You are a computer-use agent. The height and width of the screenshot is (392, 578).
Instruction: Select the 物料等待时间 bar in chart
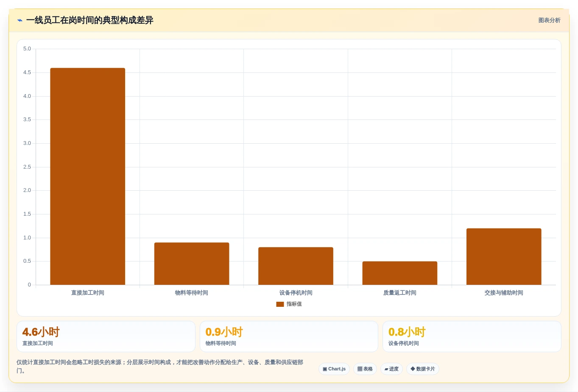coord(192,264)
